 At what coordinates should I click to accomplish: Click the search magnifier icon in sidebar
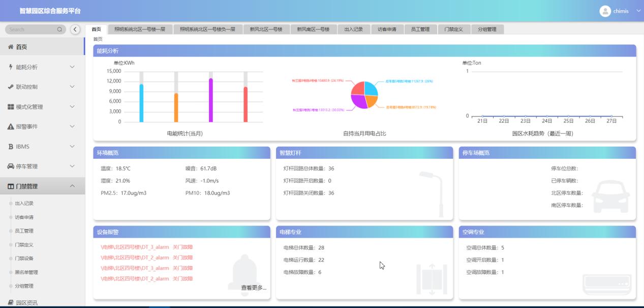click(x=59, y=30)
